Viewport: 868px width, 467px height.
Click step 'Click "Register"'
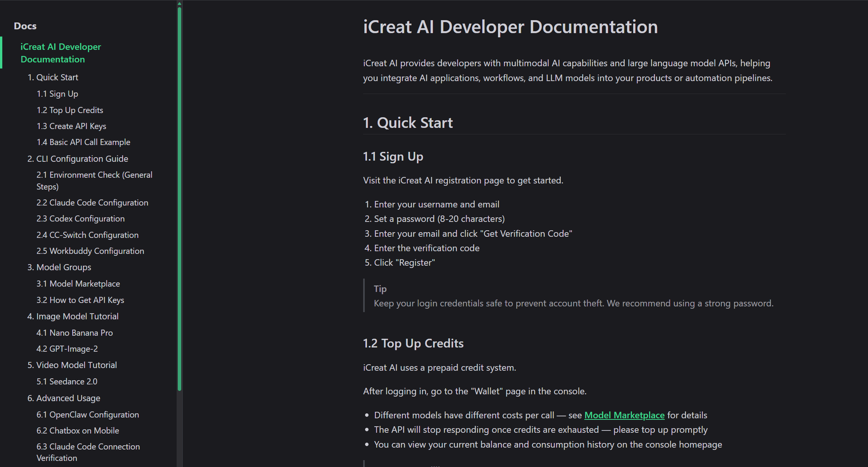[405, 263]
